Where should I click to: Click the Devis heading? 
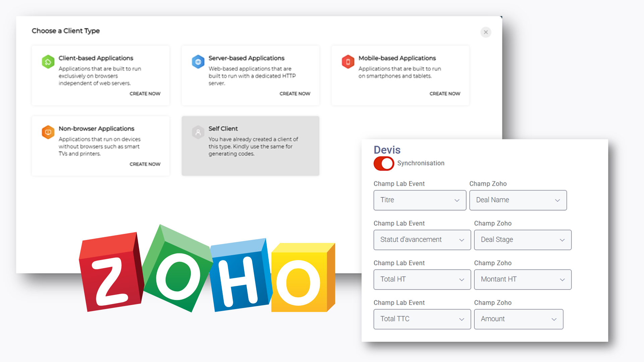[387, 150]
